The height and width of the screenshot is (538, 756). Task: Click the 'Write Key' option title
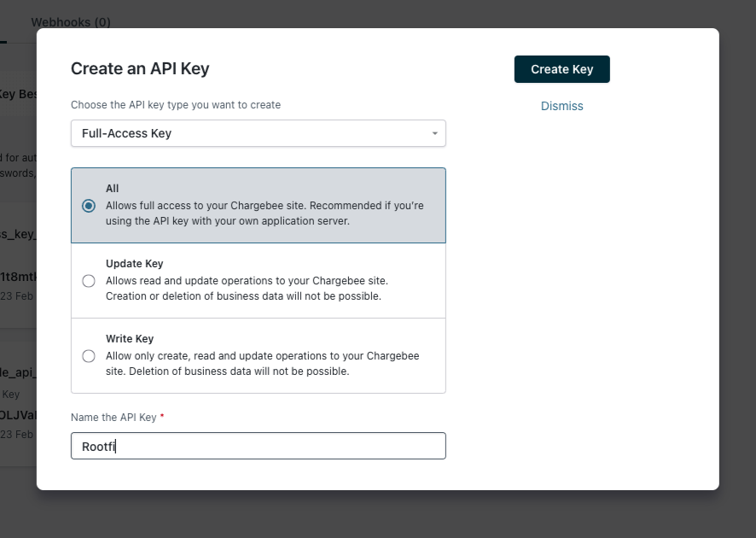click(130, 339)
